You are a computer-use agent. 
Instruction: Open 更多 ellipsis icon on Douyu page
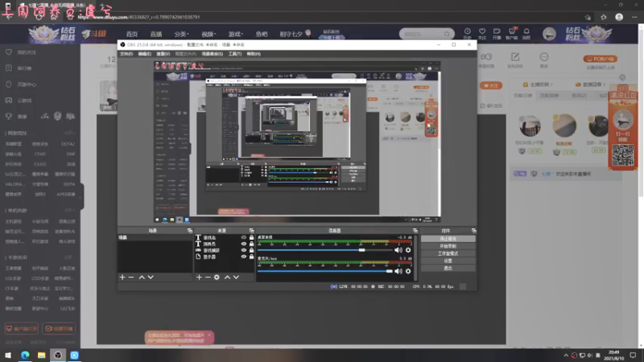tap(544, 59)
